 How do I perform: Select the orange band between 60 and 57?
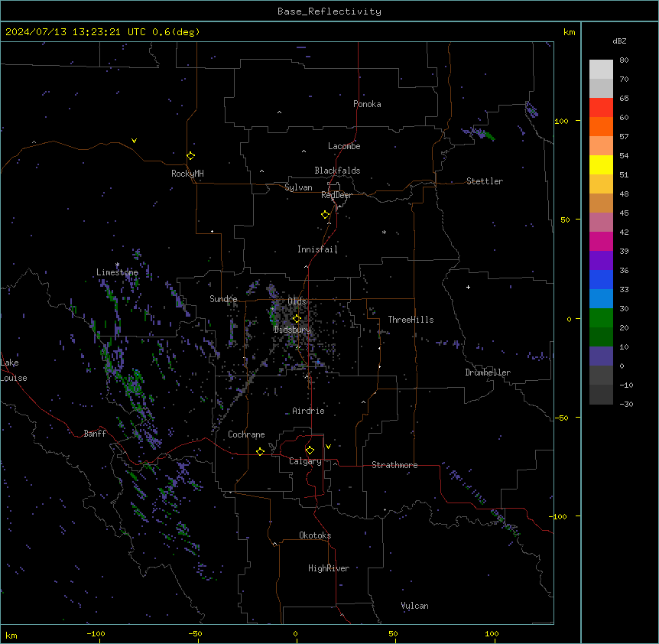click(601, 126)
